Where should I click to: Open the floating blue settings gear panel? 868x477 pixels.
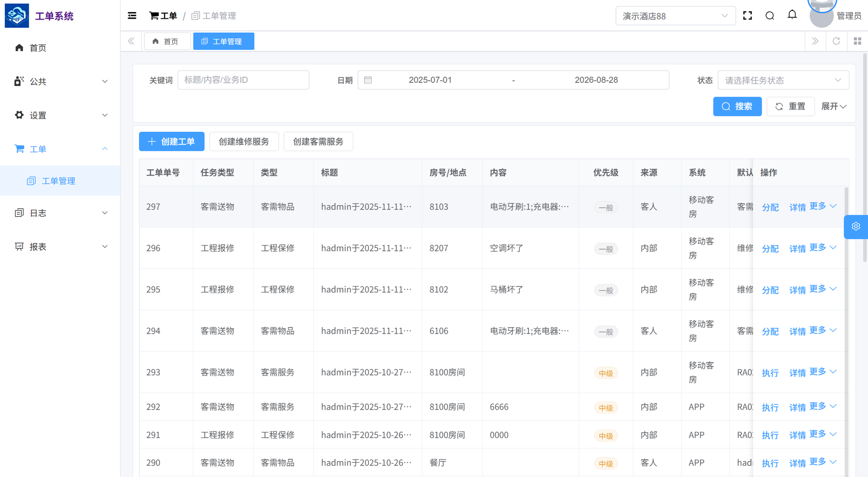tap(856, 227)
